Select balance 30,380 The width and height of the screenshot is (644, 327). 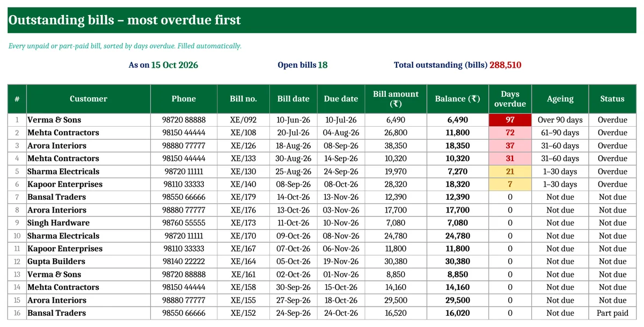(x=458, y=261)
